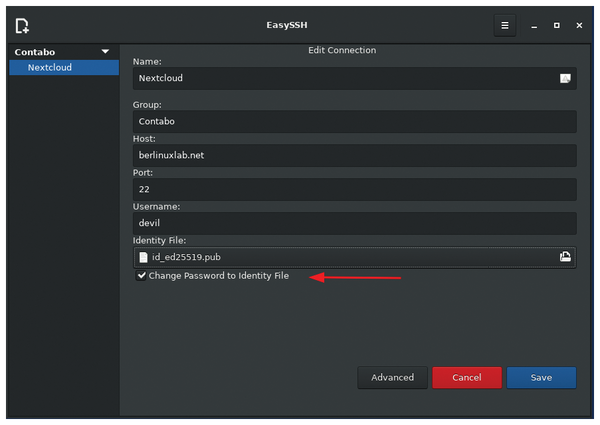Viewport: 600px width, 425px height.
Task: Uncheck Change Password to Identity File
Action: point(141,275)
